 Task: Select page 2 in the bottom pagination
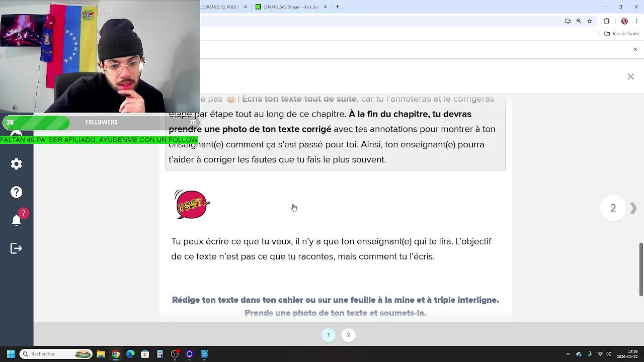pyautogui.click(x=348, y=335)
